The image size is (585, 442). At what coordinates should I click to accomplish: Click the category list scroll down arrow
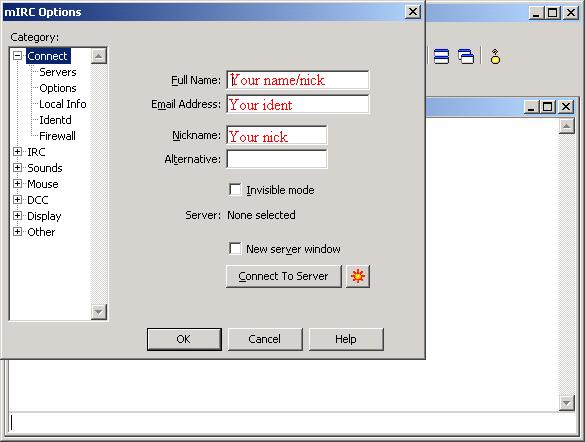99,311
